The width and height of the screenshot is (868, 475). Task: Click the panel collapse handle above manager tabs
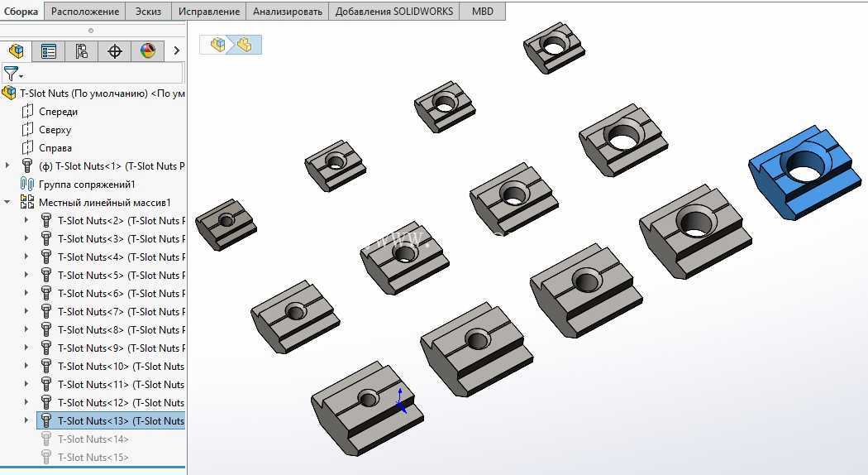pyautogui.click(x=91, y=31)
